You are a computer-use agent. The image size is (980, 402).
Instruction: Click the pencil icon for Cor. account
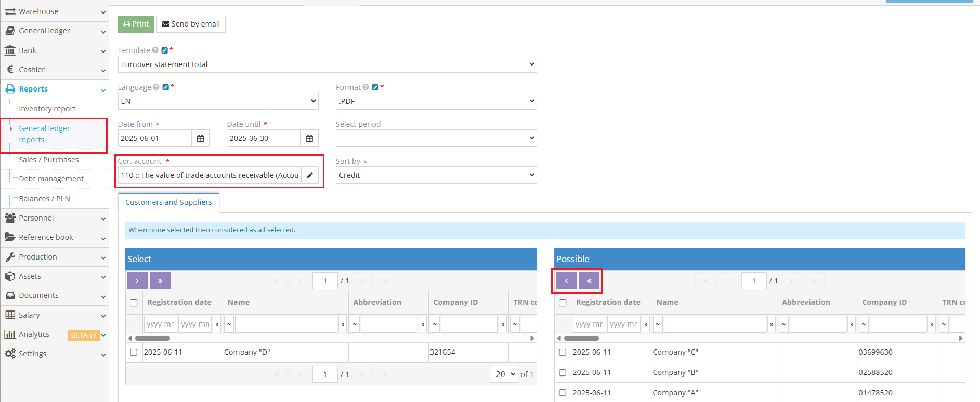coord(310,175)
